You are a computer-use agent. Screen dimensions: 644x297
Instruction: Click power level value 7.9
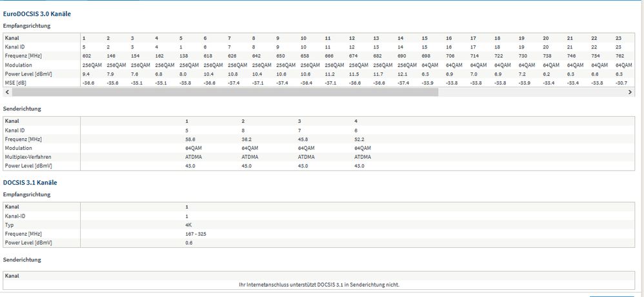(x=110, y=74)
